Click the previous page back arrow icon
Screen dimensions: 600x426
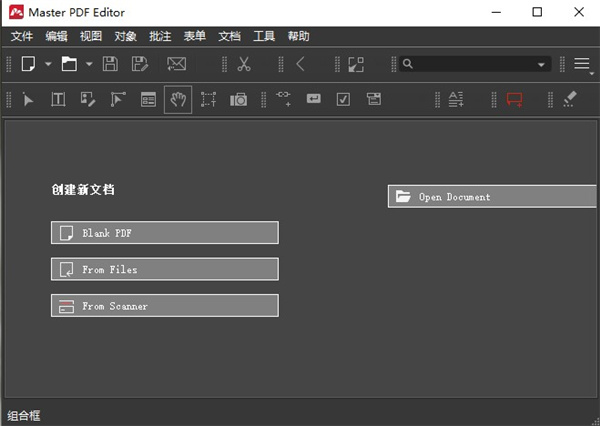click(301, 64)
